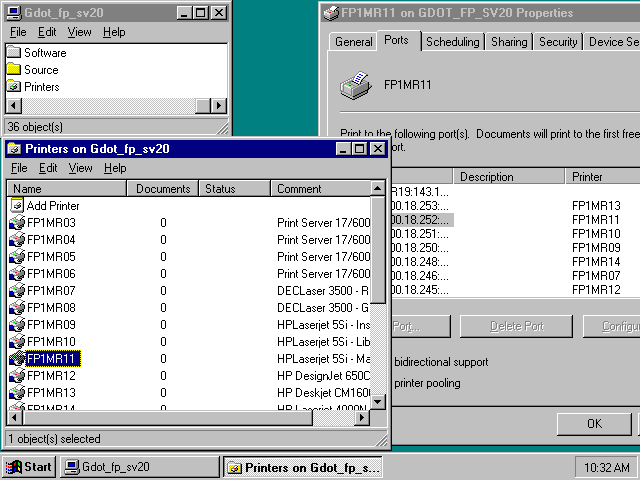The image size is (640, 480).
Task: Select the FP1MR12 DesignJet printer icon
Action: click(x=17, y=375)
